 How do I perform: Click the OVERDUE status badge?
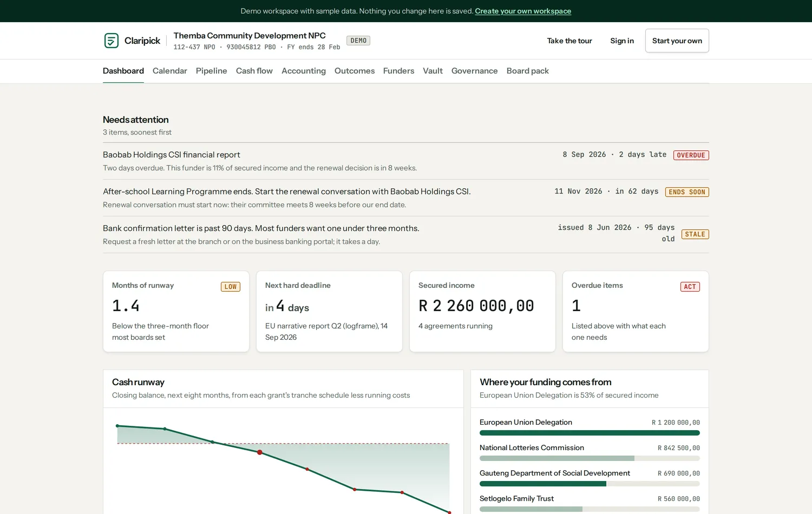[x=691, y=155]
